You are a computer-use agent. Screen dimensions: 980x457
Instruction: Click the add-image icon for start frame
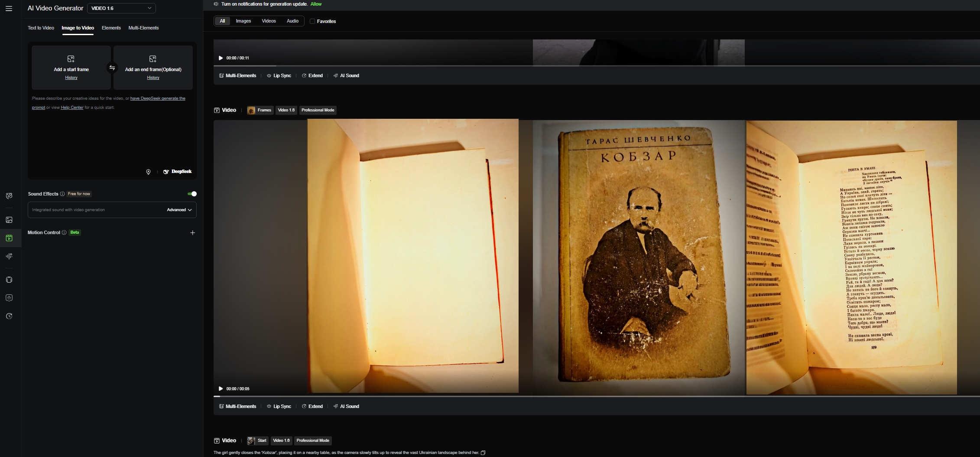71,59
